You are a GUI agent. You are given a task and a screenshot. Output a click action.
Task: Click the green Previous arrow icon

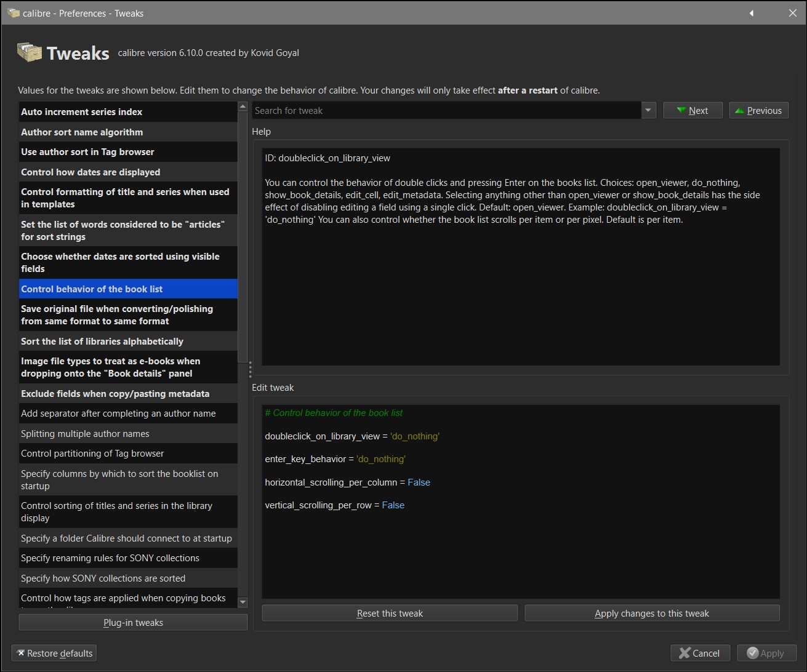(739, 111)
